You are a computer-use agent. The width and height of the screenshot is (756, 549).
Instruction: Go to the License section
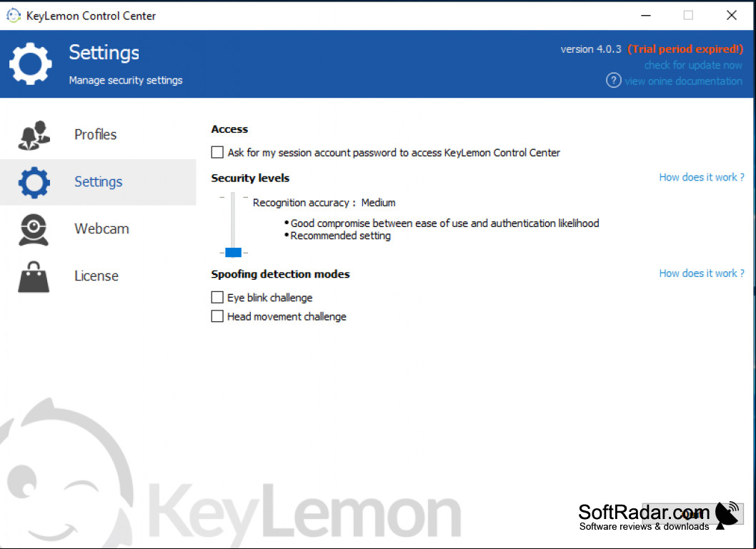click(x=96, y=276)
